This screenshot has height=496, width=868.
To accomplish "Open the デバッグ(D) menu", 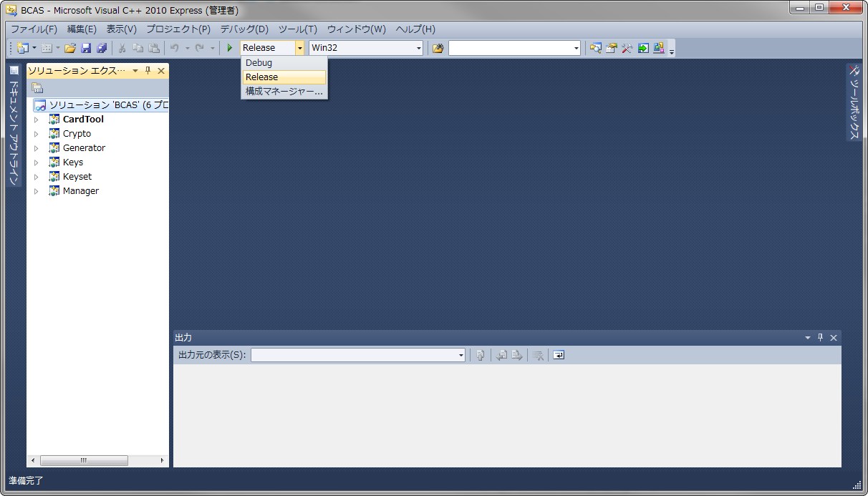I will (243, 29).
